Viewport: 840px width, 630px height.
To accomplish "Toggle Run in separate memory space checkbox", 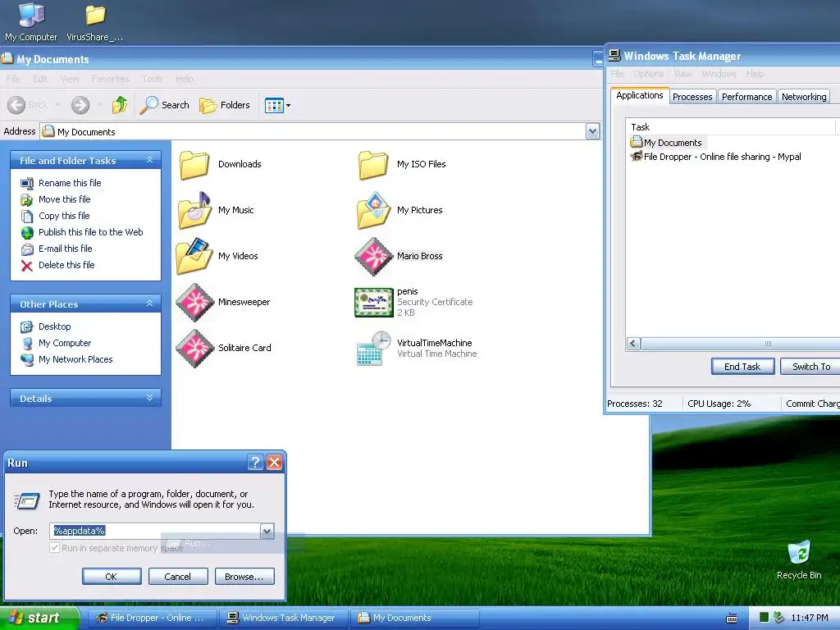I will [55, 548].
